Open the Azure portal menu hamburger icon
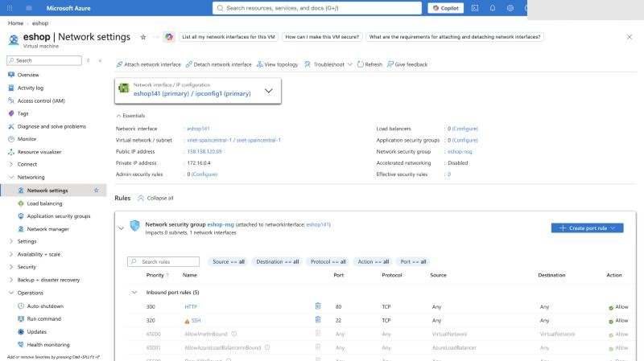Image resolution: width=644 pixels, height=361 pixels. (29, 8)
